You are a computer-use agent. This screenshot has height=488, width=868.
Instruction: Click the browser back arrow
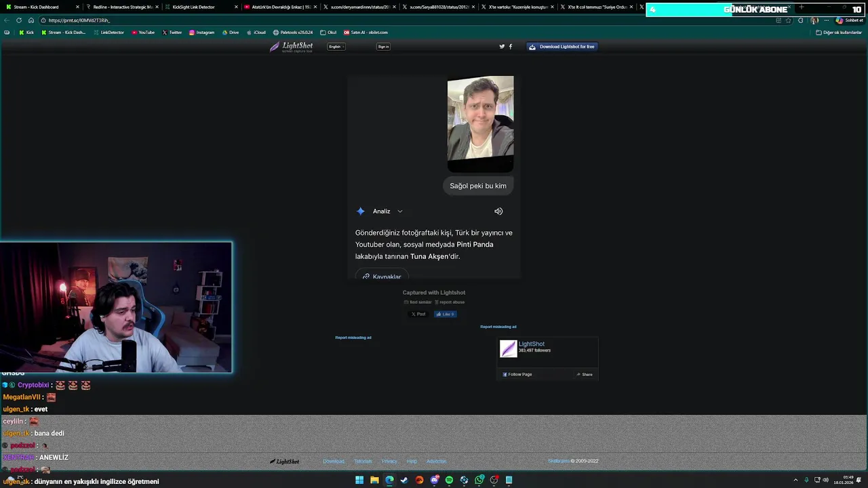coord(7,20)
